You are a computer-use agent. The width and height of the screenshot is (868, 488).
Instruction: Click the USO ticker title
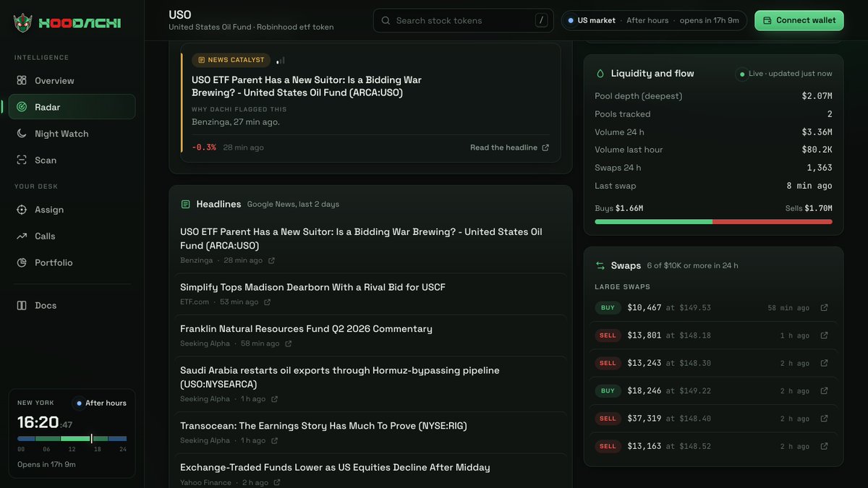coord(180,14)
